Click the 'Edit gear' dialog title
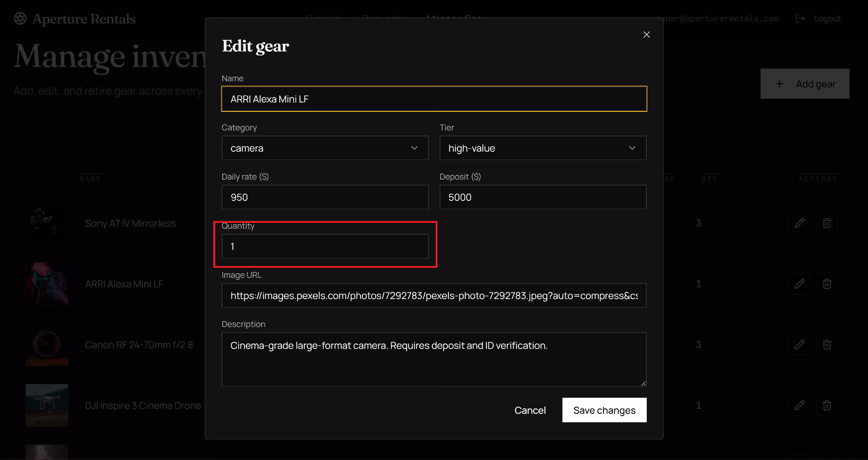The height and width of the screenshot is (460, 868). tap(256, 46)
